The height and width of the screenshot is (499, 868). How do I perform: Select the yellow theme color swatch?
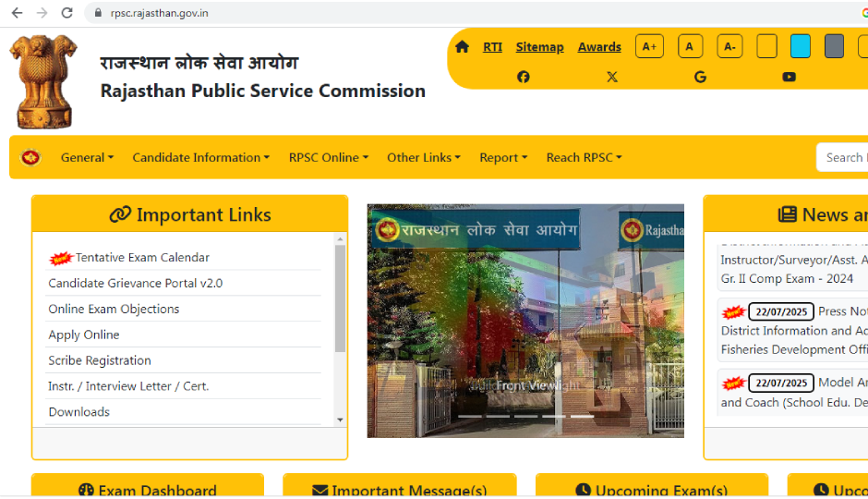click(x=766, y=46)
